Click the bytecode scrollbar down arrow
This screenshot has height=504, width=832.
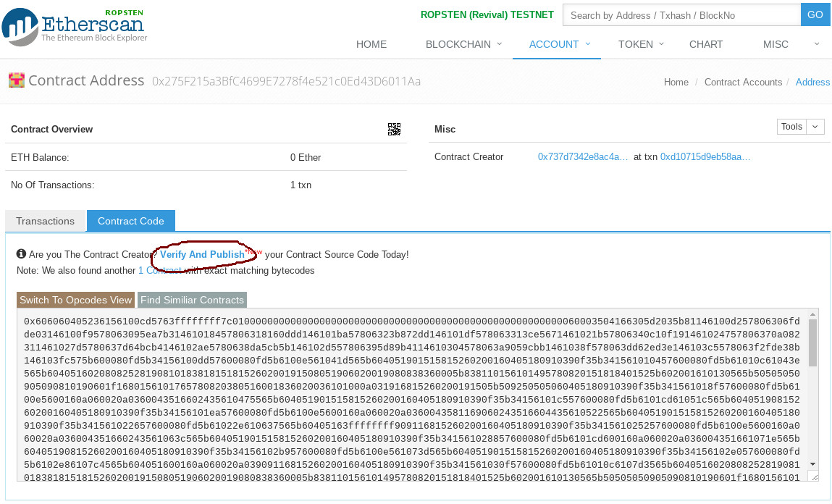[813, 464]
